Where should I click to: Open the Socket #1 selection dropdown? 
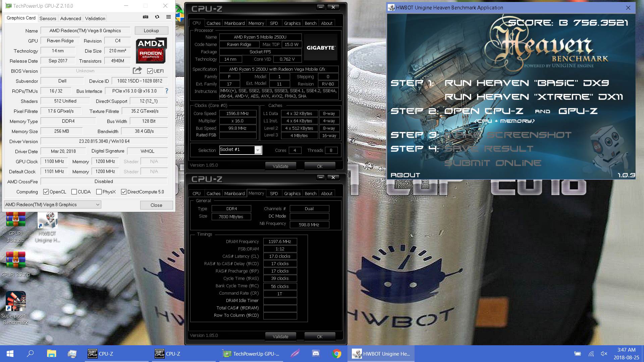pos(241,150)
